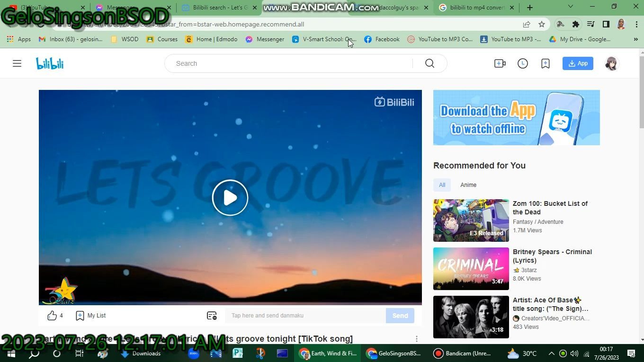Play the Let's Groove video

230,198
